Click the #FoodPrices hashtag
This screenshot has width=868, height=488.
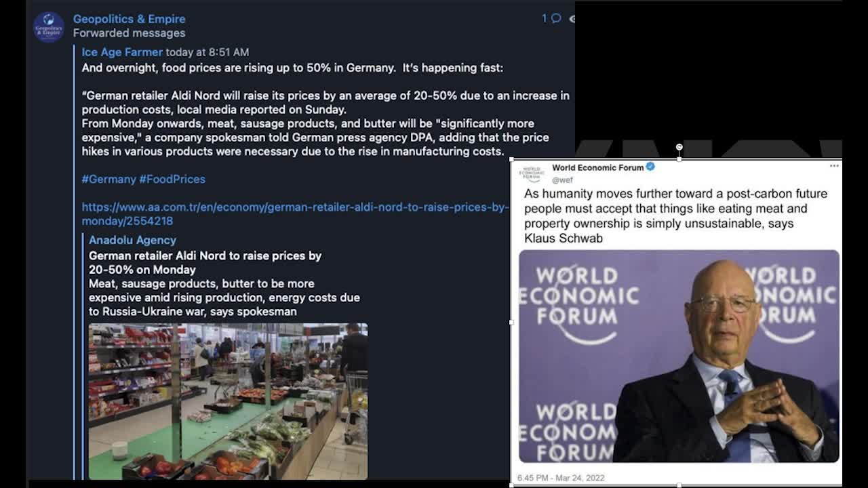point(172,179)
